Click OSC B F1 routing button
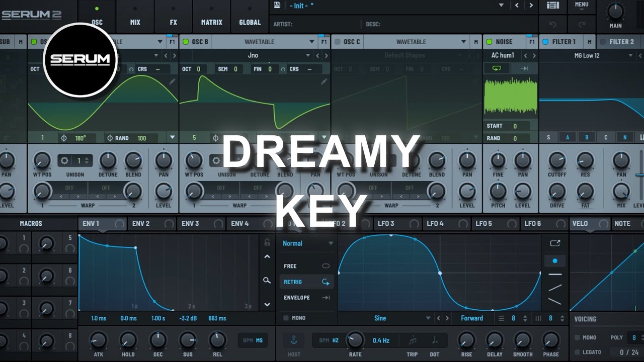Viewport: 644px width, 362px height. click(x=324, y=42)
